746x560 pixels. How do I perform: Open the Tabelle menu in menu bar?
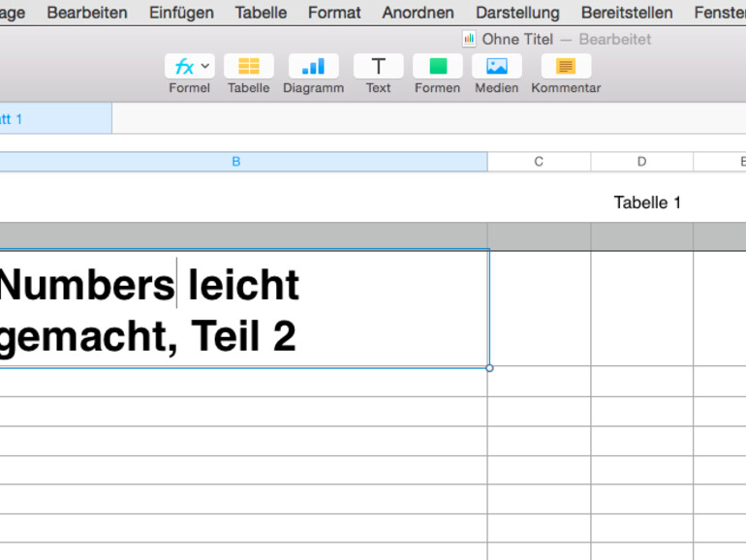(x=261, y=13)
